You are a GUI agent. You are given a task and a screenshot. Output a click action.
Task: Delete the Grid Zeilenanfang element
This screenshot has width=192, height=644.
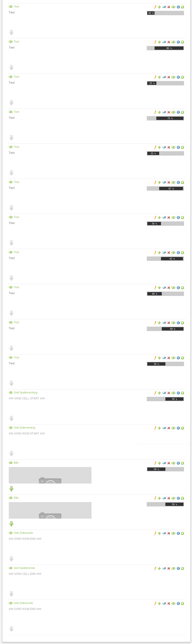pyautogui.click(x=169, y=428)
